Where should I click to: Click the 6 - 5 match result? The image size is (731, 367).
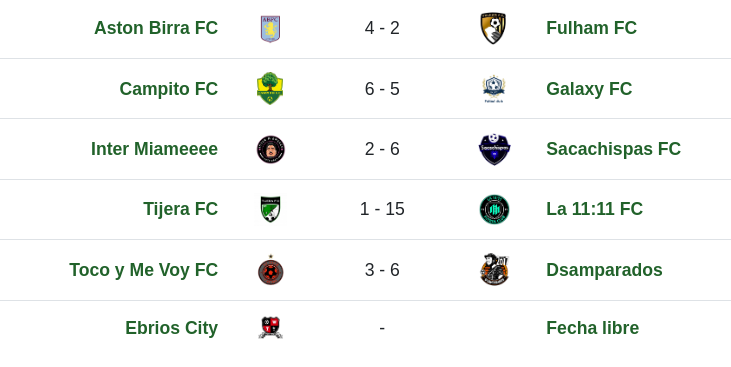click(382, 89)
